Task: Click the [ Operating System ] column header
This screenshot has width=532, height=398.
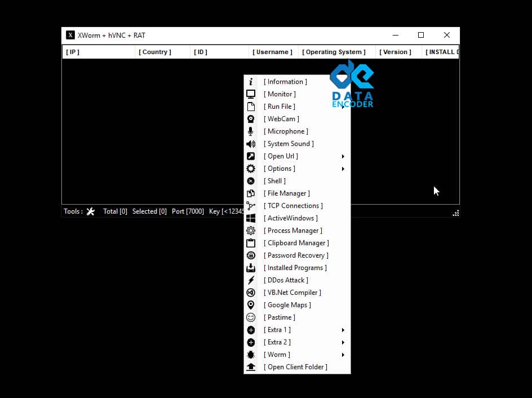Action: tap(337, 52)
